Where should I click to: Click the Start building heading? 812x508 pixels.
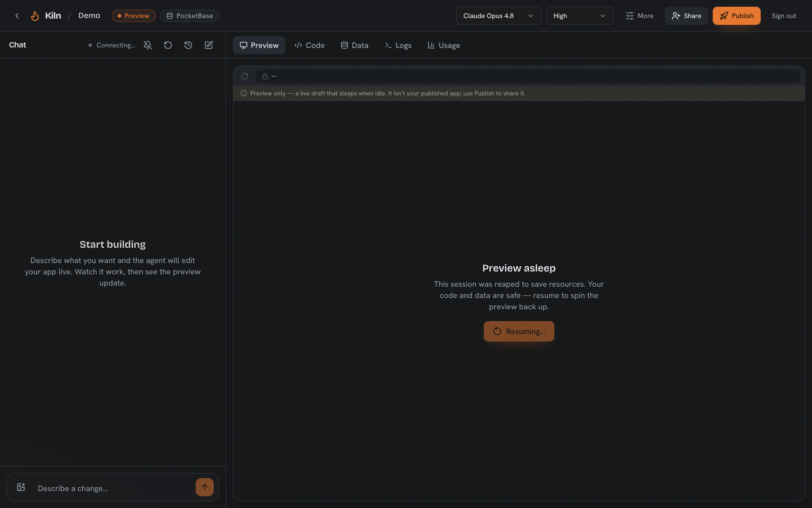pyautogui.click(x=113, y=244)
